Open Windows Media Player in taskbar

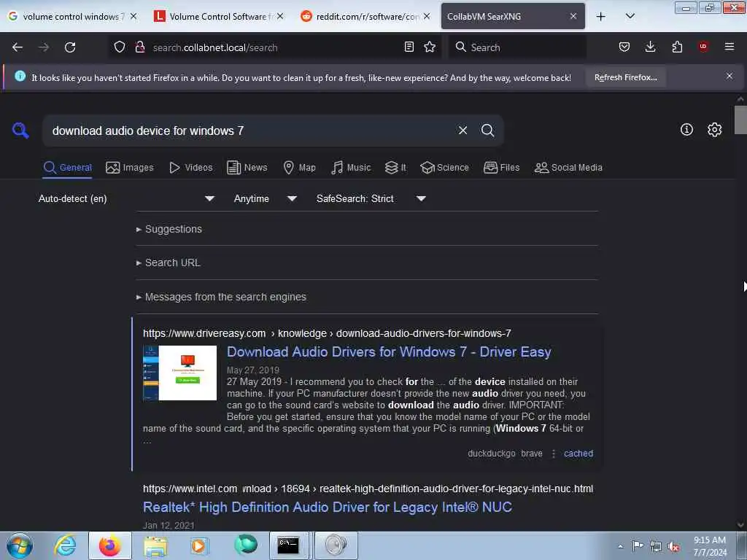click(200, 546)
